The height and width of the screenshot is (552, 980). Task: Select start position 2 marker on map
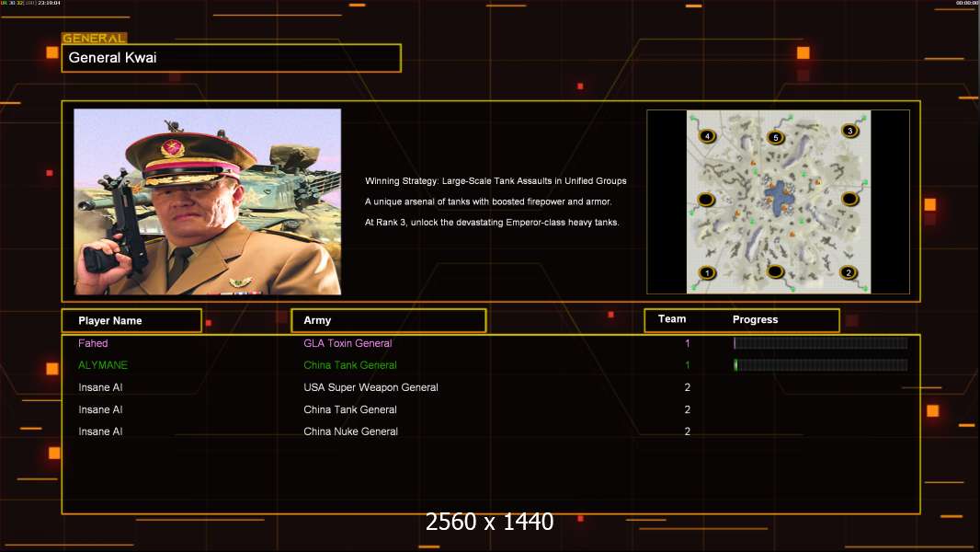pos(849,272)
